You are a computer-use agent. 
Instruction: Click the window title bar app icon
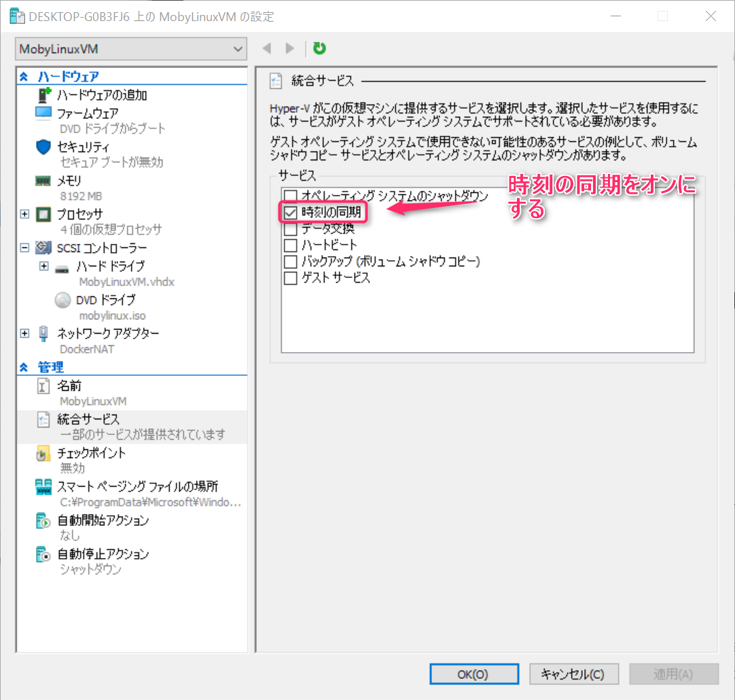pyautogui.click(x=17, y=16)
